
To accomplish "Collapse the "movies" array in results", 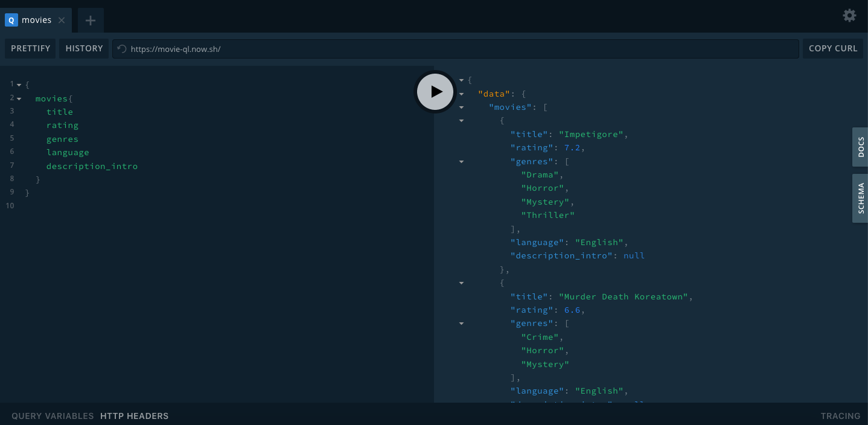I will pyautogui.click(x=462, y=107).
